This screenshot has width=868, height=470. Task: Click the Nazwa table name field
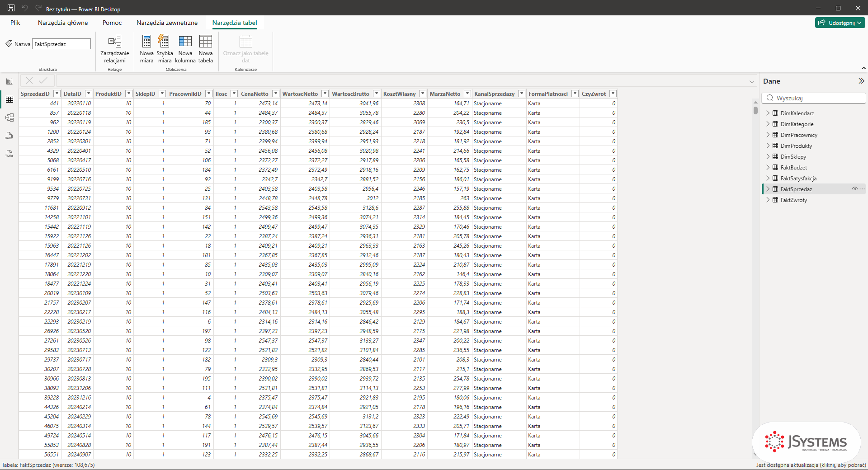pyautogui.click(x=61, y=44)
